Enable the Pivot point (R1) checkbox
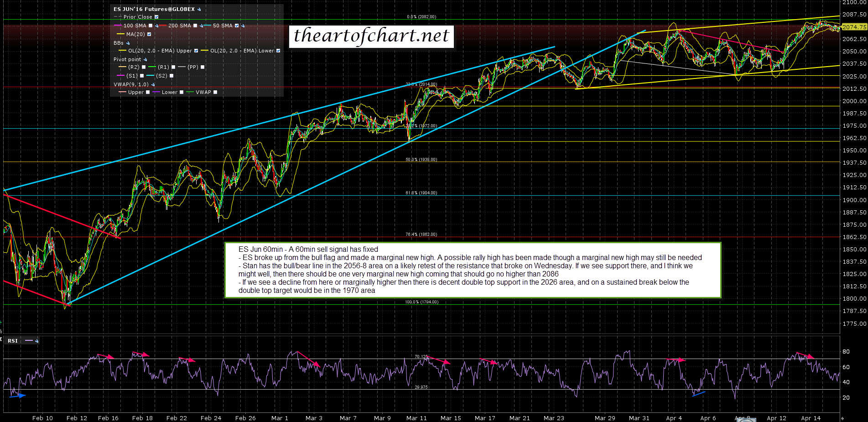Screen dimensions: 868x422 173,67
